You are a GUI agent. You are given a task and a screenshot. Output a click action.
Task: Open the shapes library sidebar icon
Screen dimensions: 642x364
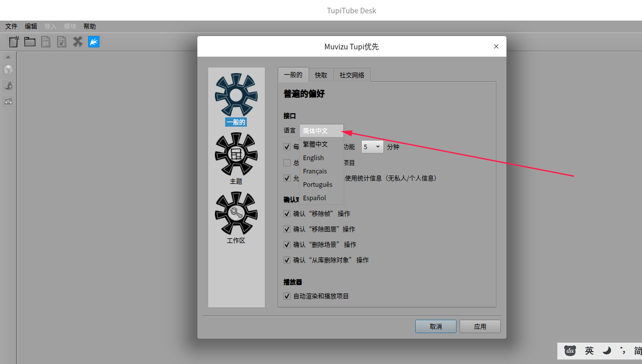[8, 101]
